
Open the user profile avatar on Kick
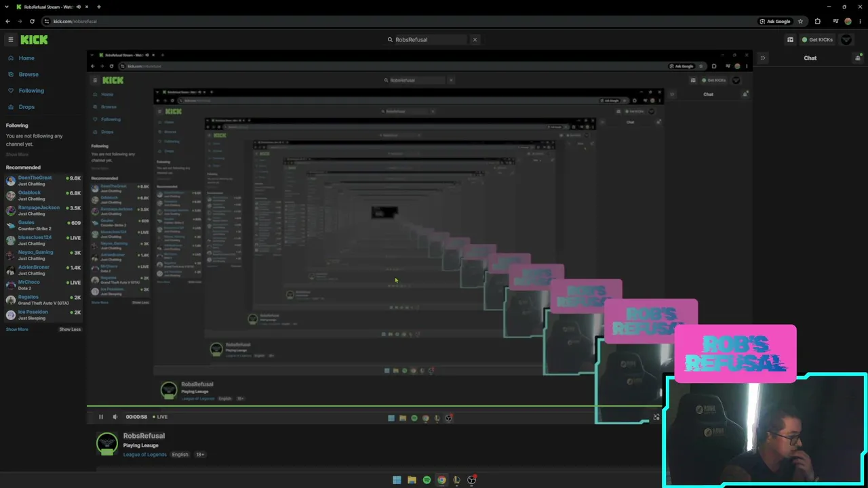(x=846, y=40)
